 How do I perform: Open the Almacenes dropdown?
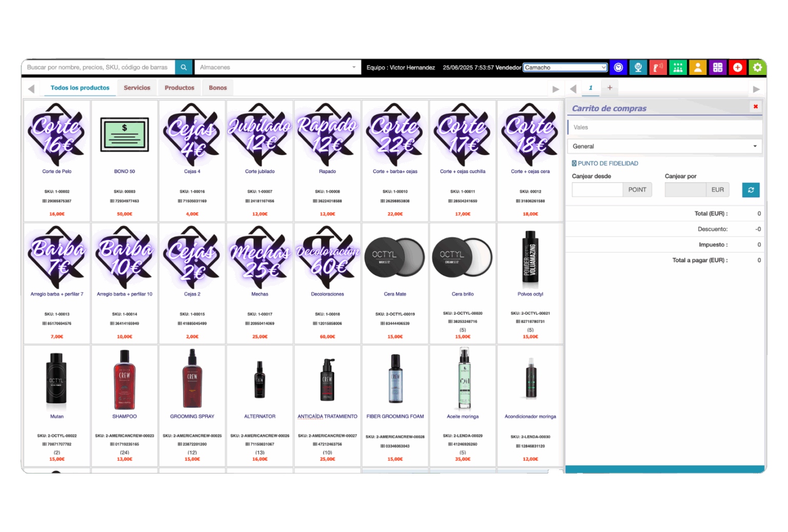[277, 67]
